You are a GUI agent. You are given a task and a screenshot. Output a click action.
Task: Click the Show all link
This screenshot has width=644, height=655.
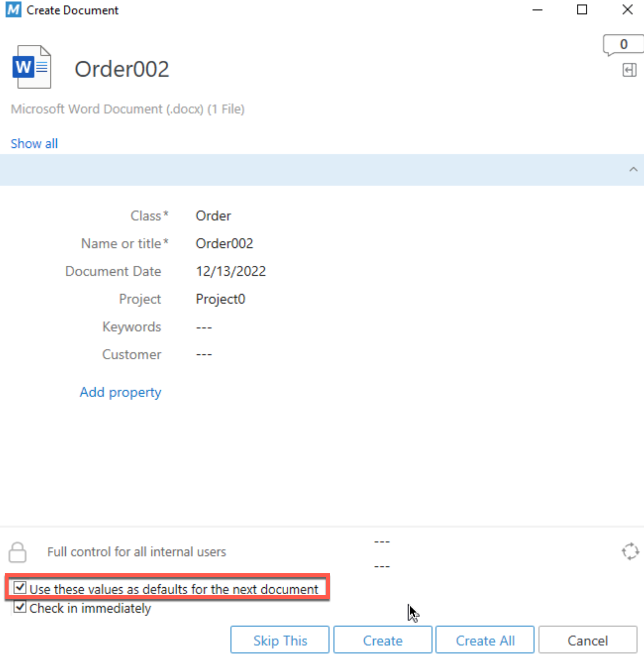tap(34, 144)
